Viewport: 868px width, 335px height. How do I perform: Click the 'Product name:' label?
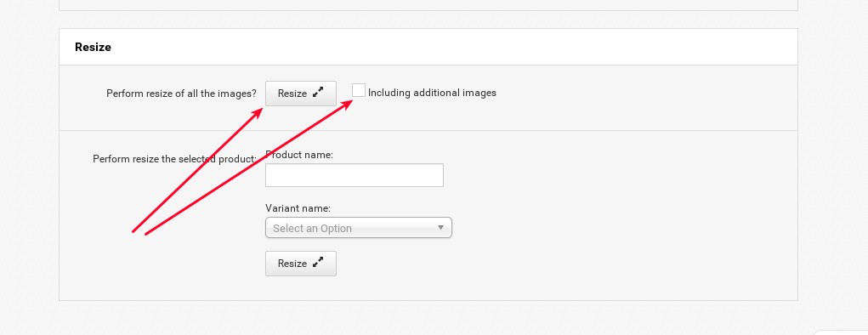pos(299,155)
